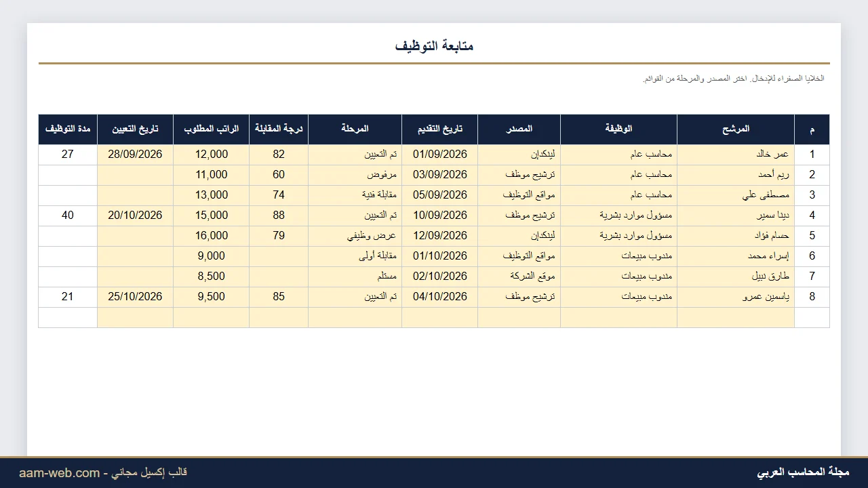Select requested salary 13,000

click(x=212, y=195)
